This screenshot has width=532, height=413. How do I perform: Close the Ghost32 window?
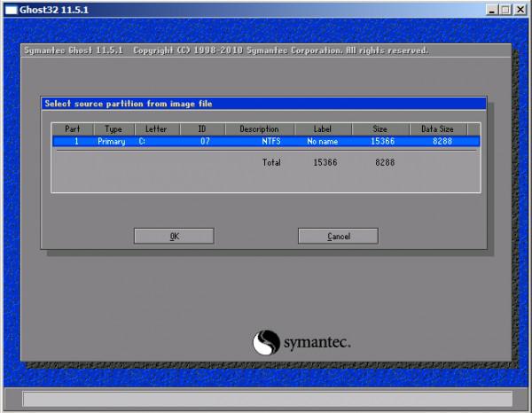coord(520,9)
